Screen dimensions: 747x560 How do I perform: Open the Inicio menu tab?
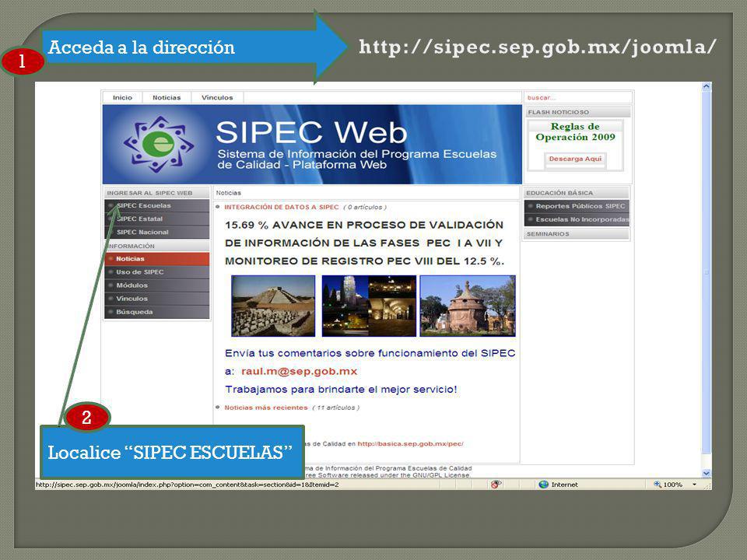coord(122,98)
